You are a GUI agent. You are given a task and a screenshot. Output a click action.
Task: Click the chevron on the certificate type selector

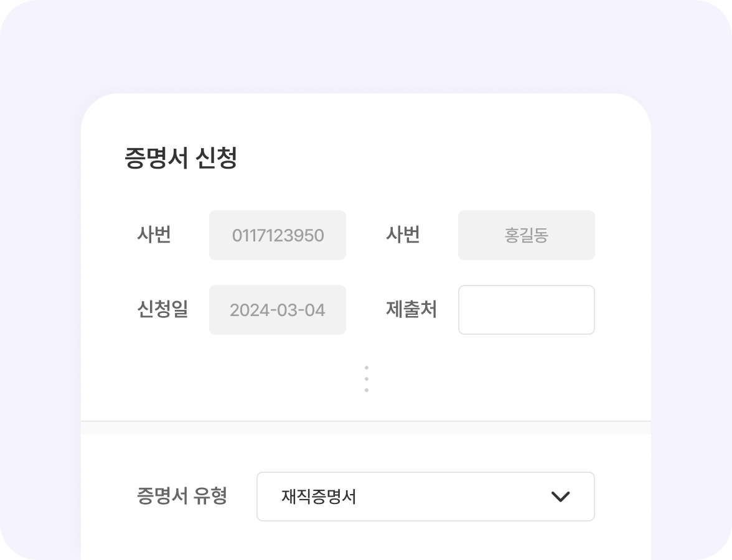(561, 496)
